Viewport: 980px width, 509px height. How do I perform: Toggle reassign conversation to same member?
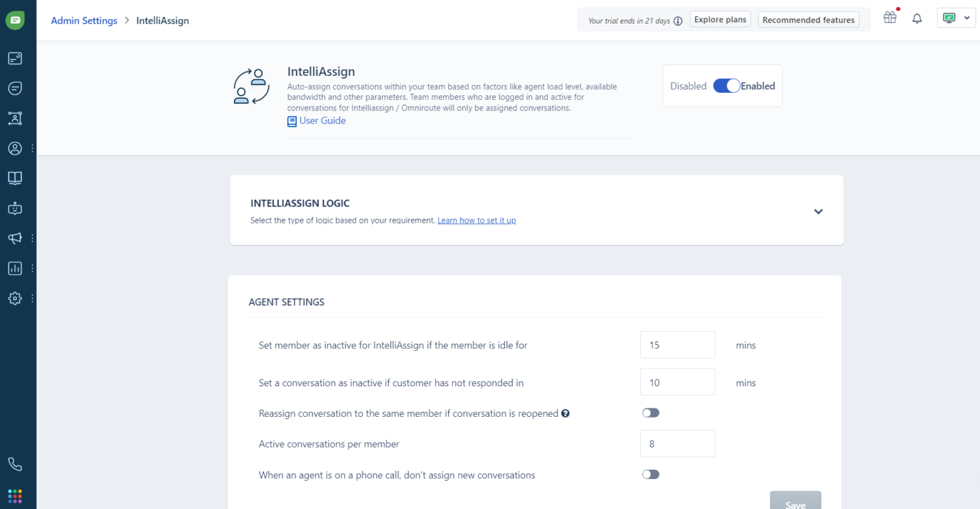click(651, 413)
